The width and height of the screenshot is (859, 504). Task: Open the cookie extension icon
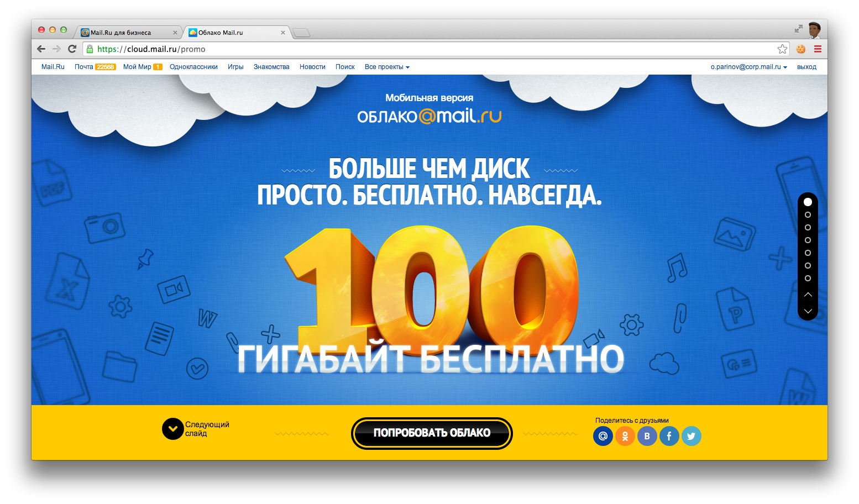point(800,49)
